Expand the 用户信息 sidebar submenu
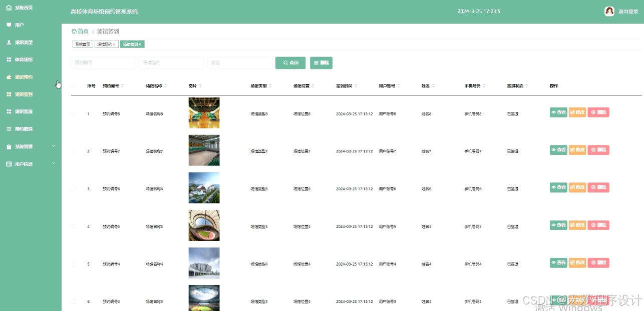 click(31, 163)
